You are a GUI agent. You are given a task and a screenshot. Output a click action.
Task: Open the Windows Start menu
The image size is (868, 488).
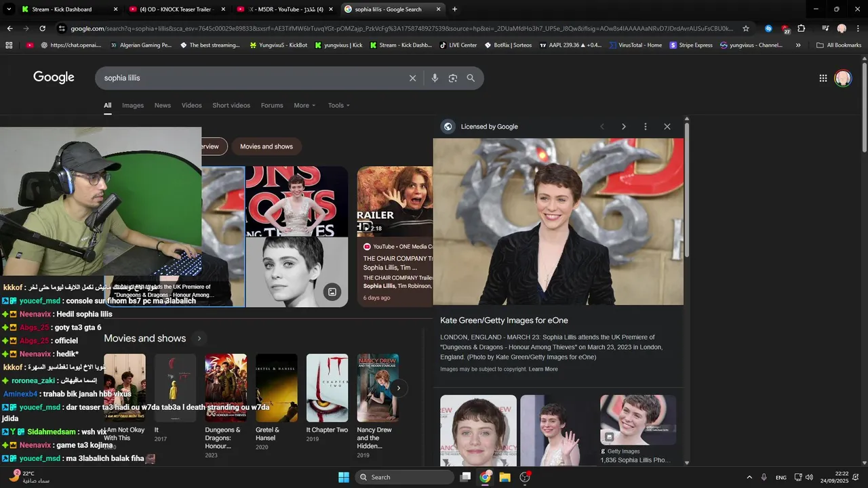coord(343,477)
